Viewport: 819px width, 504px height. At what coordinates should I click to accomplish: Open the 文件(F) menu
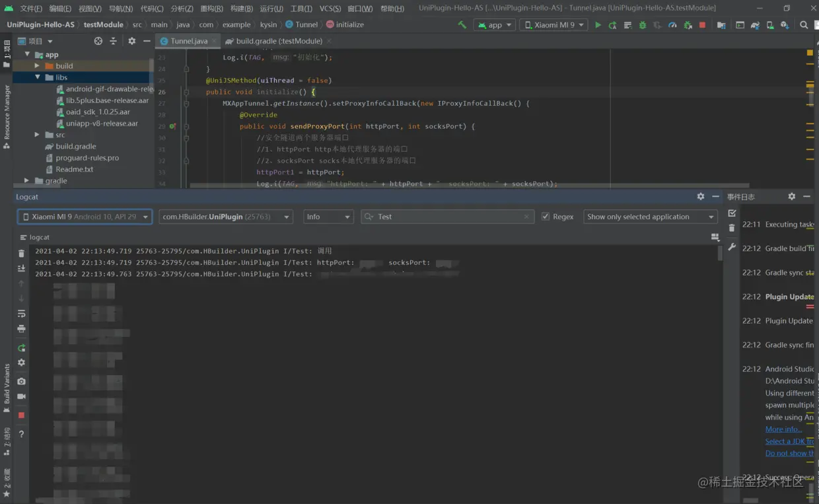click(31, 9)
